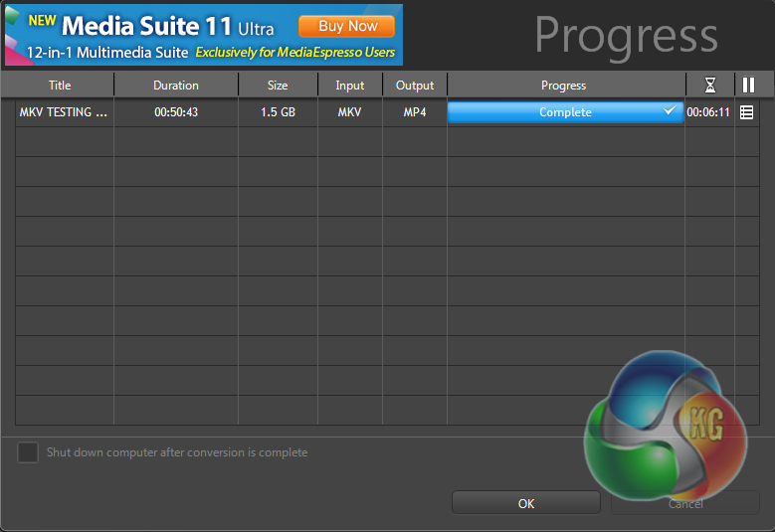Image resolution: width=775 pixels, height=532 pixels.
Task: Click the pause all conversions icon
Action: [x=748, y=85]
